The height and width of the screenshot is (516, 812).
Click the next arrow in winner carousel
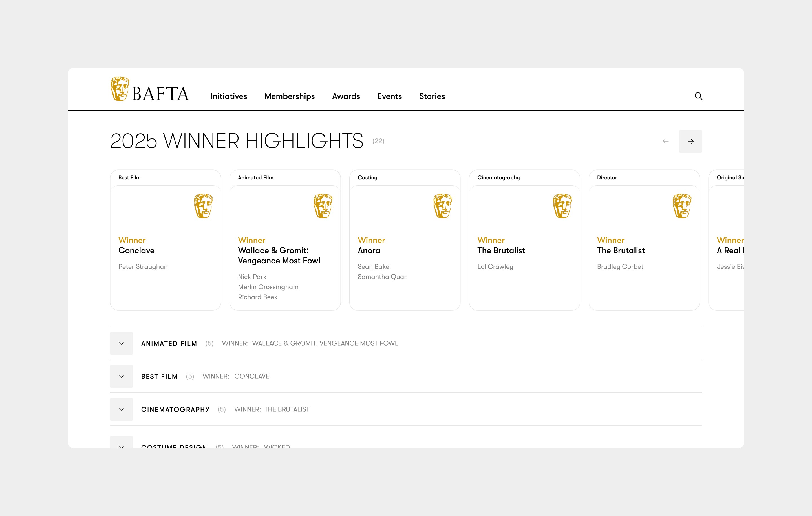click(x=690, y=141)
